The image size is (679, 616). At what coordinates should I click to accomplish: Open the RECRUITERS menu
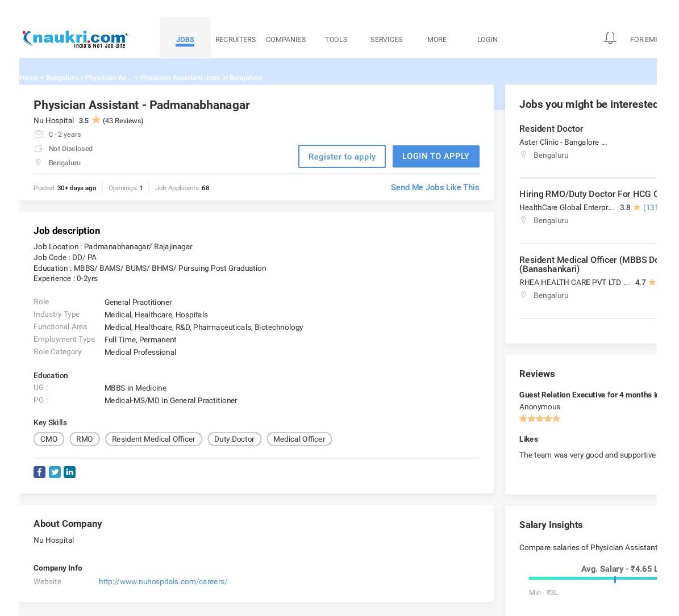[236, 39]
